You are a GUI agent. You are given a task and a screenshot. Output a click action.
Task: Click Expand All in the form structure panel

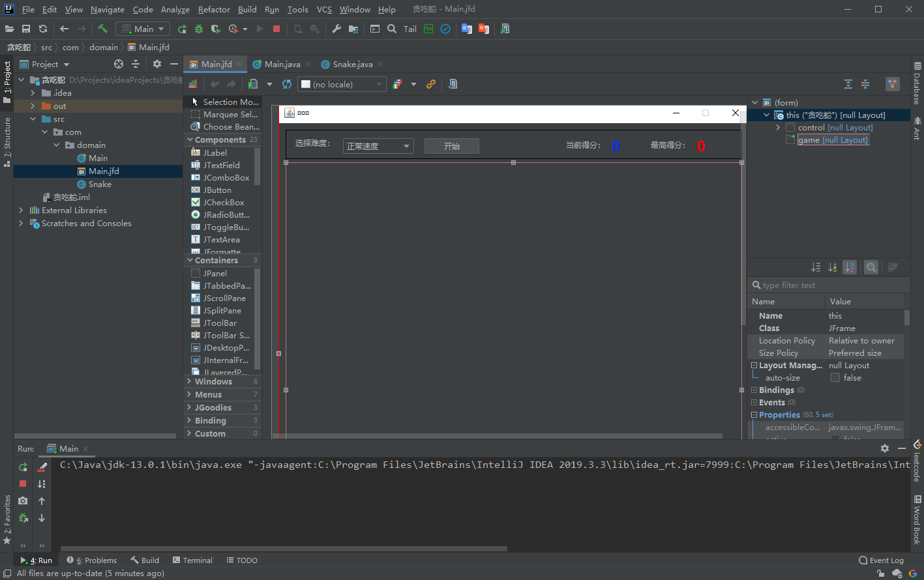point(848,84)
